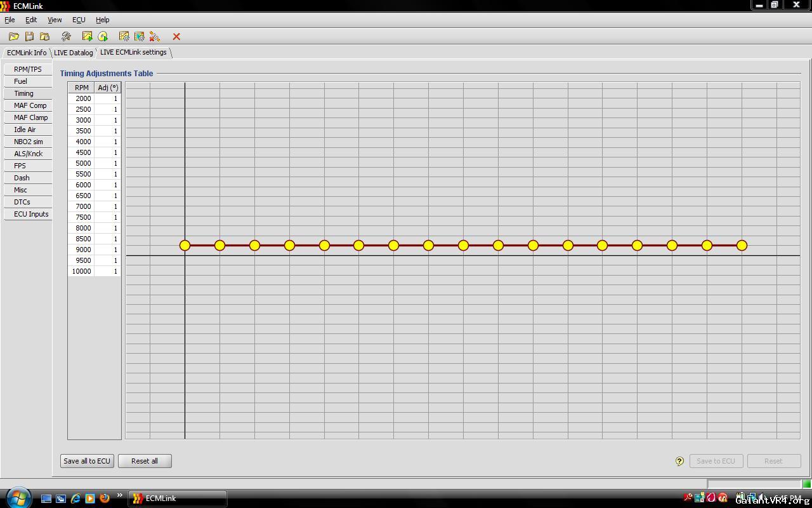Click the yellow help question mark icon
The image size is (812, 508).
(x=679, y=461)
